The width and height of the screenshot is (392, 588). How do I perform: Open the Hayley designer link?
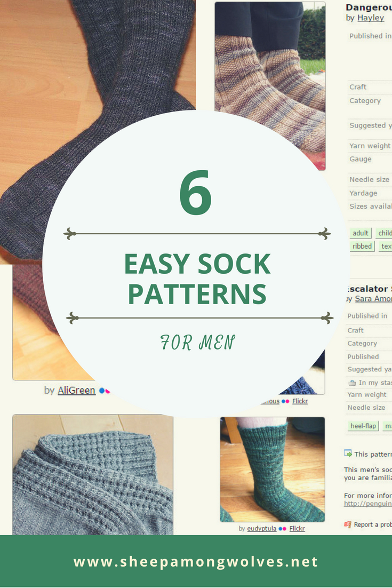(x=371, y=18)
